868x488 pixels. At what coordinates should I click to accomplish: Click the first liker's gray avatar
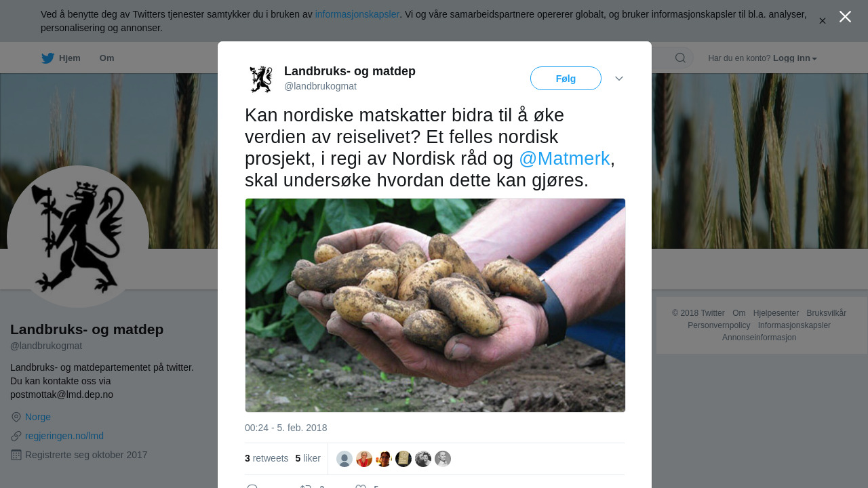pyautogui.click(x=344, y=459)
